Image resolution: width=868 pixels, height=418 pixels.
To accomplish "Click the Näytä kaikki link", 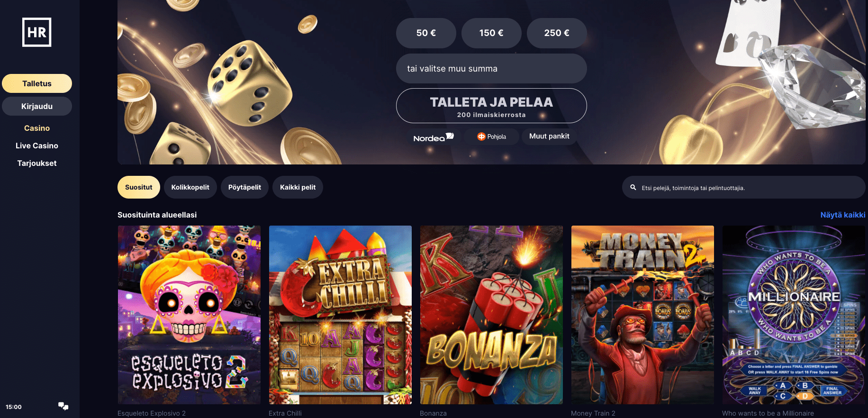I will [x=843, y=215].
